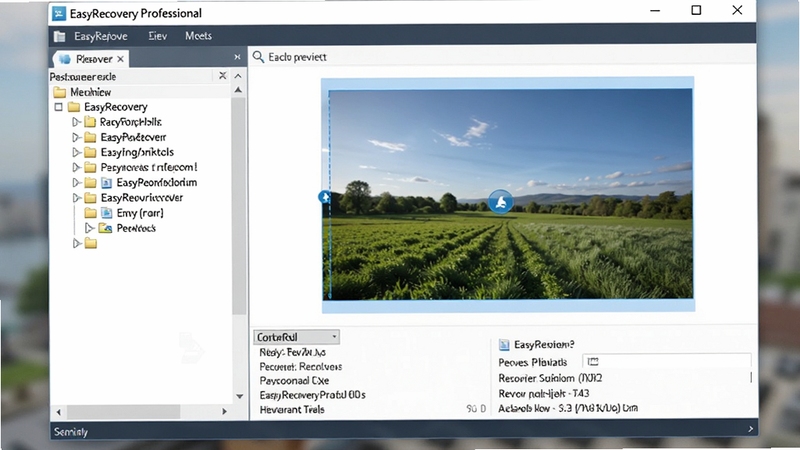Select the Meohiew folder row
The image size is (800, 450).
(x=140, y=92)
